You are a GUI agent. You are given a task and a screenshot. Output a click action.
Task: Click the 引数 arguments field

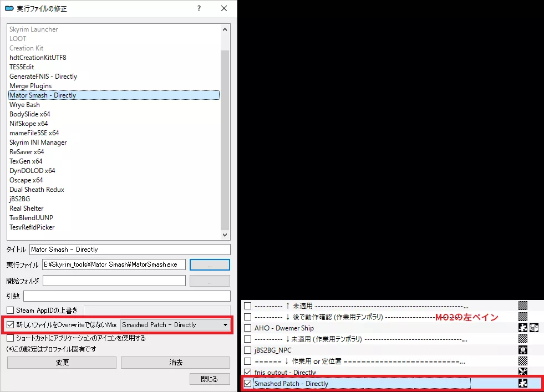pyautogui.click(x=126, y=296)
